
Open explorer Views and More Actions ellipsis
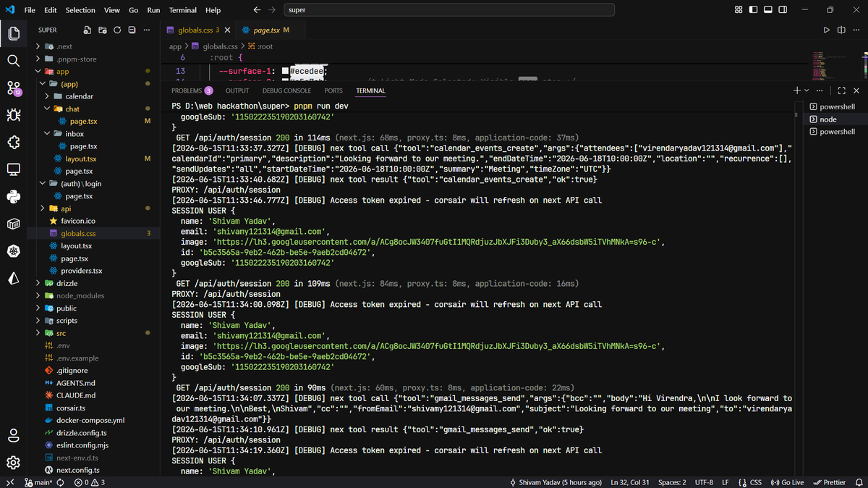tap(147, 30)
